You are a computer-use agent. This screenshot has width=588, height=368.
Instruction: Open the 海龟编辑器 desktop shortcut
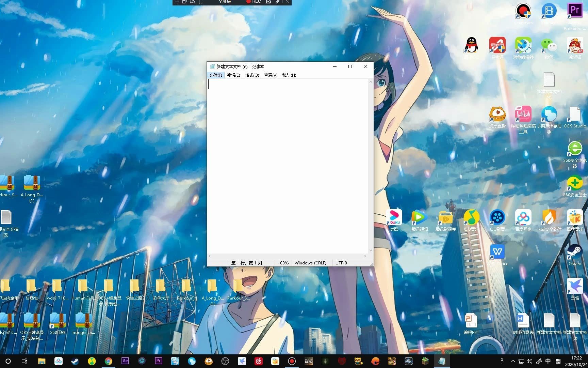pyautogui.click(x=523, y=48)
